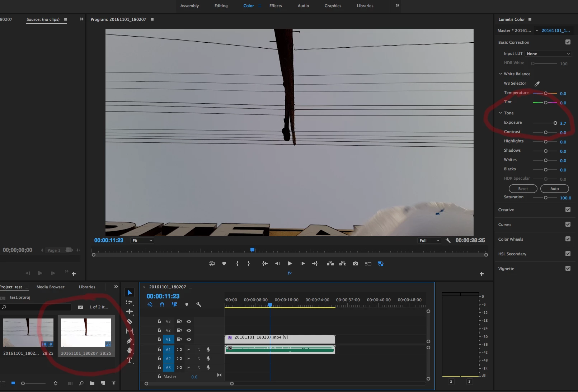
Task: Apply Auto tone correction
Action: (554, 189)
